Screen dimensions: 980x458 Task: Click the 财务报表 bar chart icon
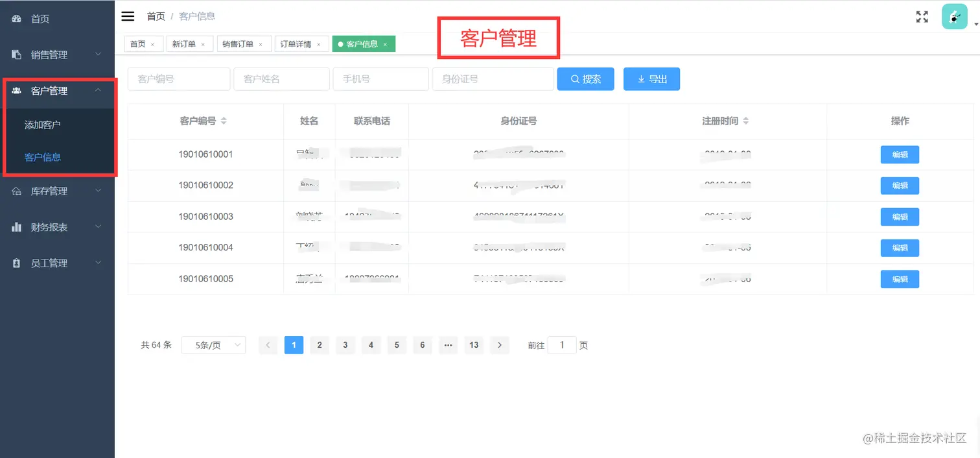[x=17, y=227]
